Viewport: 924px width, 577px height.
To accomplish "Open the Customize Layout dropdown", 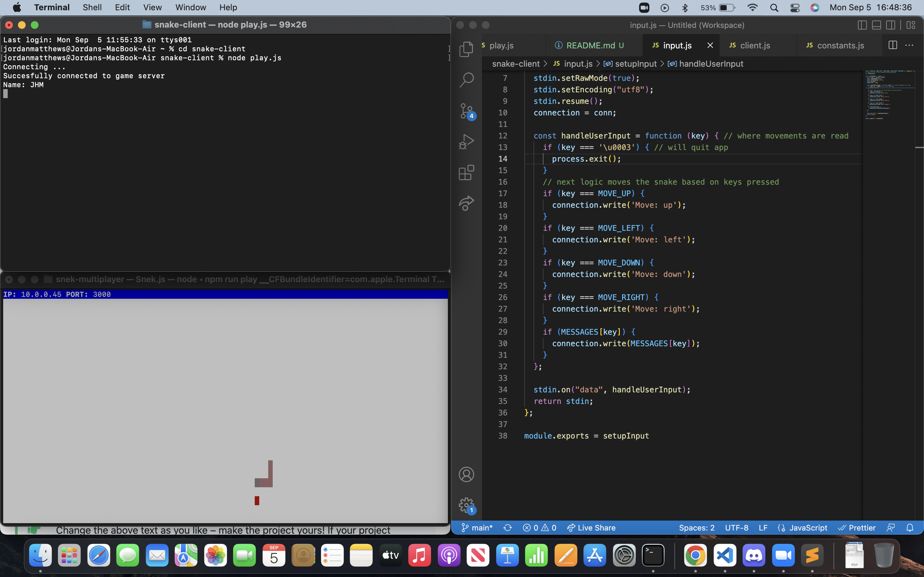I will [x=911, y=25].
